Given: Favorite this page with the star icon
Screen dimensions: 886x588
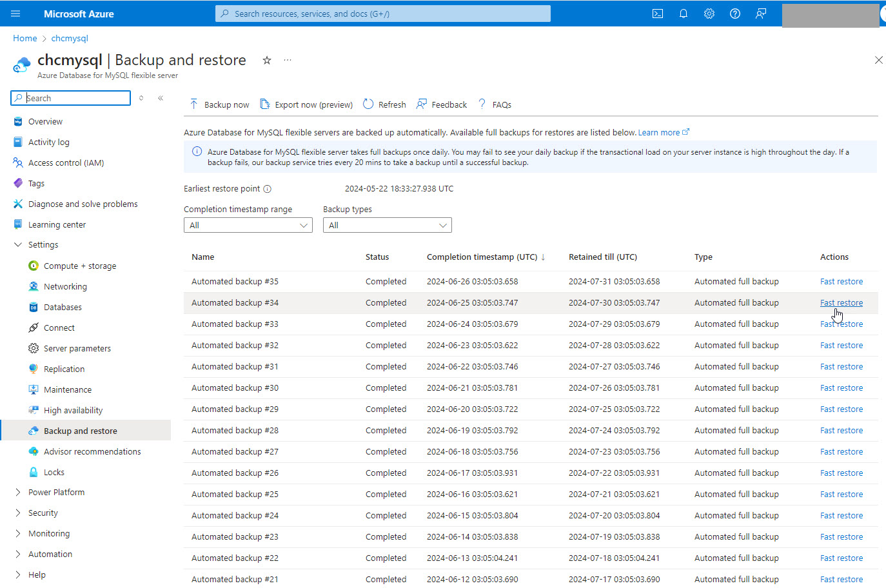Looking at the screenshot, I should click(x=267, y=60).
